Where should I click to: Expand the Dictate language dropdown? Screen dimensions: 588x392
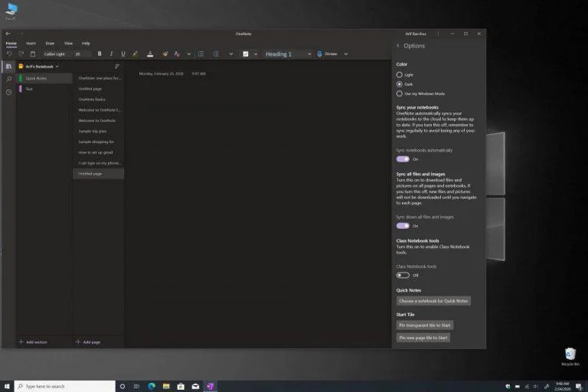click(346, 54)
